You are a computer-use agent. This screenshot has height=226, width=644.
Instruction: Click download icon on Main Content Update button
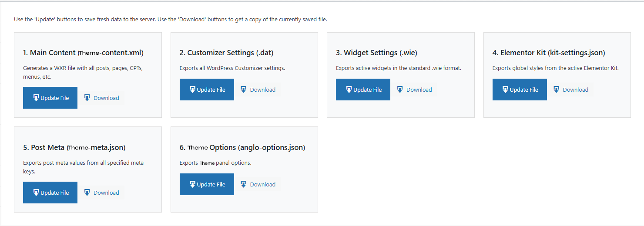tap(36, 98)
